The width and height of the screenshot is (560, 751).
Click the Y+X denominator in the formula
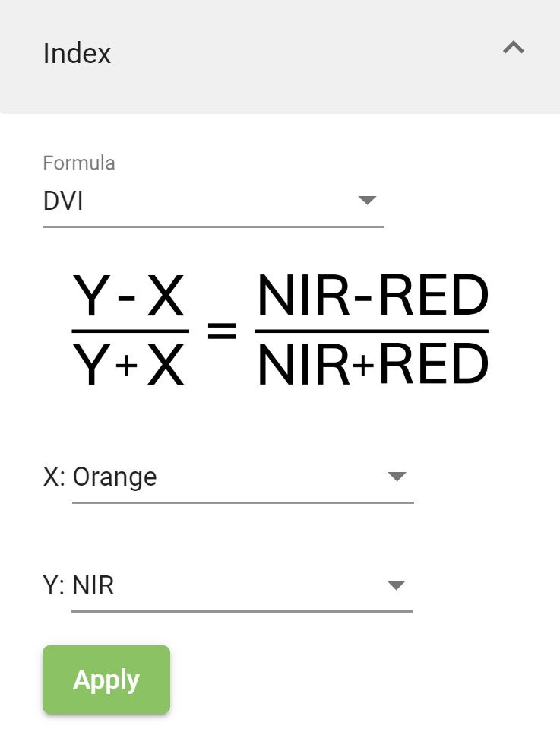(x=128, y=365)
